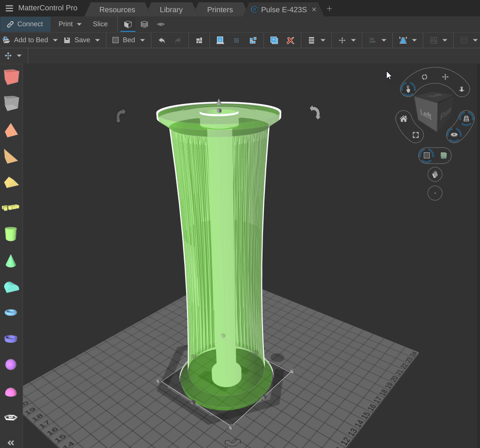Toggle perspective view mode
Screen dimensions: 480x448
click(466, 119)
